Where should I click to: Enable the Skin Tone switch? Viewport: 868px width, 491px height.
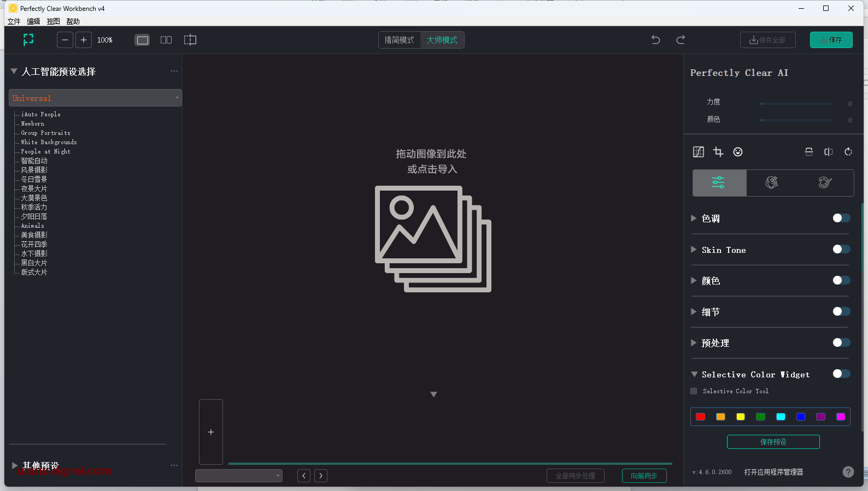click(x=841, y=249)
